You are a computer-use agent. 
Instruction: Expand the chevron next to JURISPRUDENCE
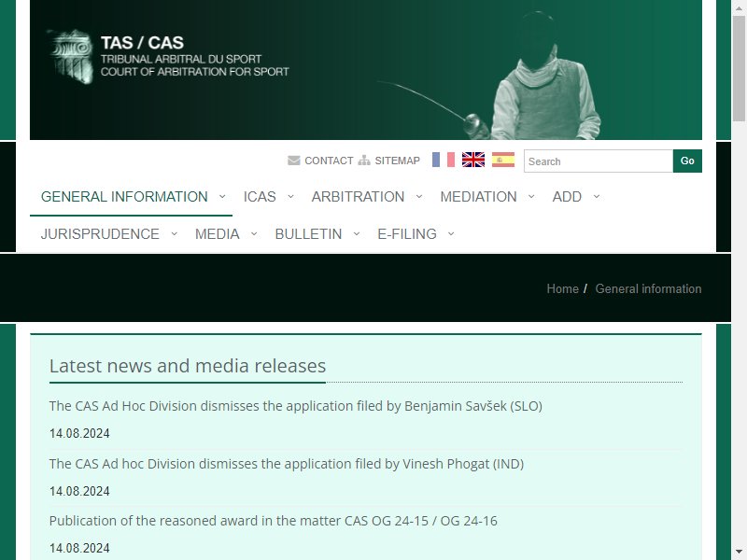[174, 234]
